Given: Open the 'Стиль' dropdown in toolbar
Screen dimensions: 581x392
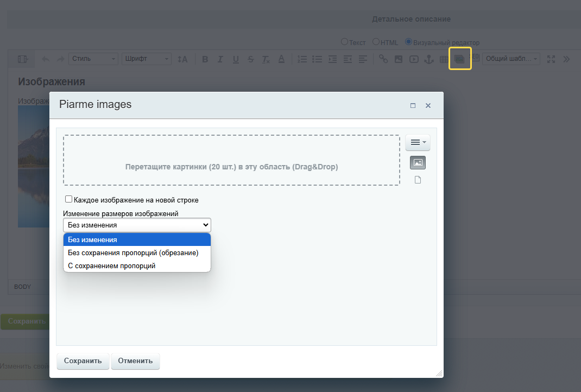Looking at the screenshot, I should [93, 59].
